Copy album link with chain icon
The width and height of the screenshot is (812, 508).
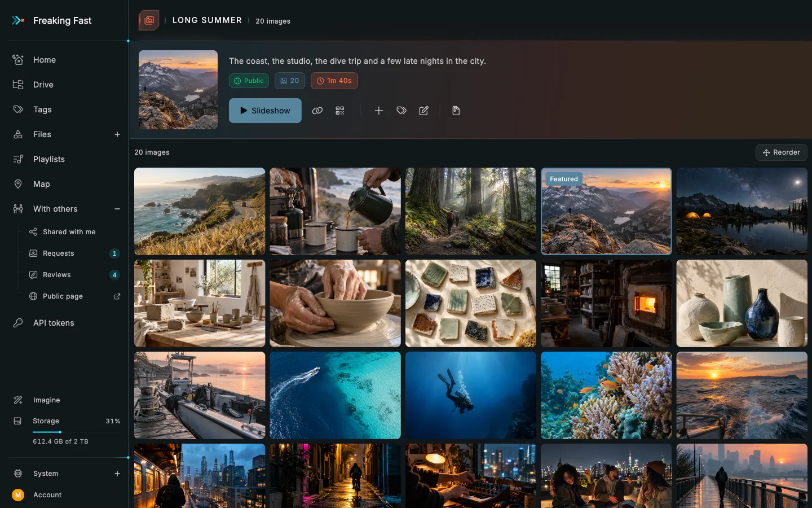[x=317, y=111]
